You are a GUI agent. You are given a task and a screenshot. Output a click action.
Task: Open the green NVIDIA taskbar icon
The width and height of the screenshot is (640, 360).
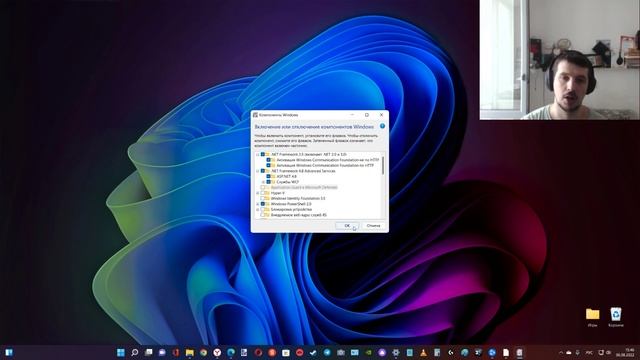pyautogui.click(x=368, y=352)
